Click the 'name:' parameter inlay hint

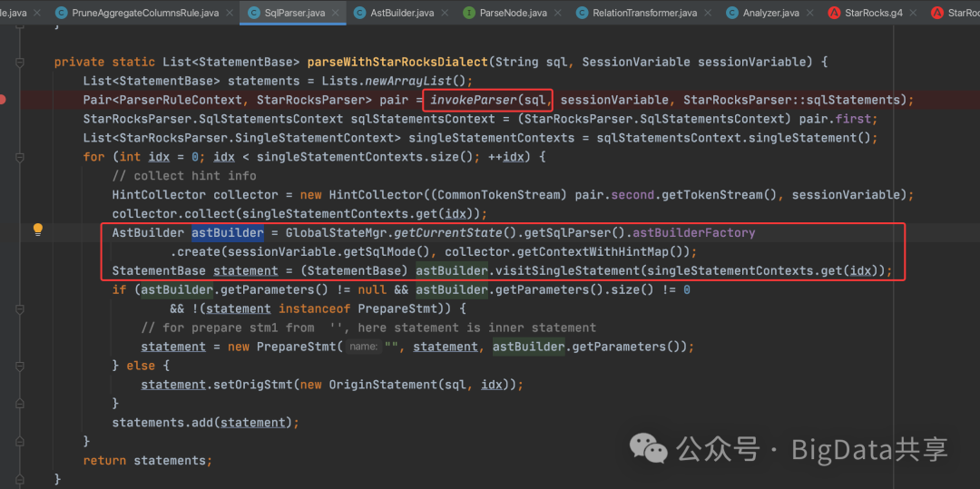click(x=364, y=347)
